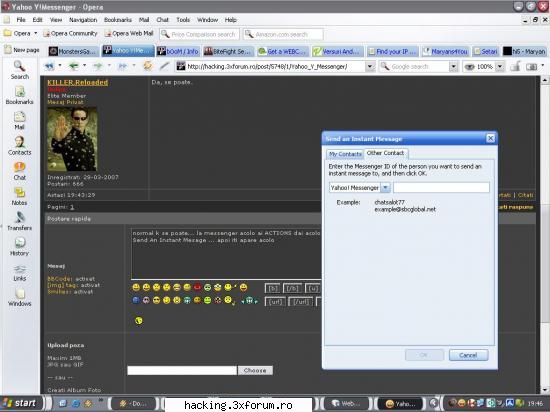Switch to the Setari browser tab

click(486, 52)
